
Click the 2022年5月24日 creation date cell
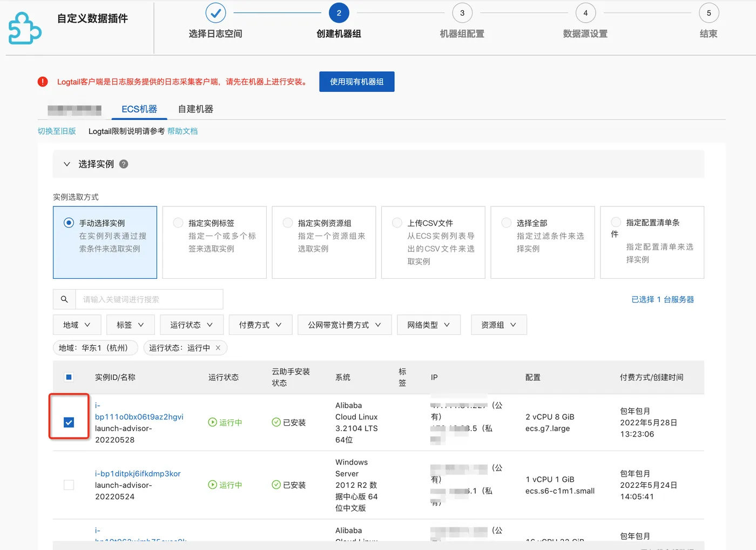coord(649,485)
